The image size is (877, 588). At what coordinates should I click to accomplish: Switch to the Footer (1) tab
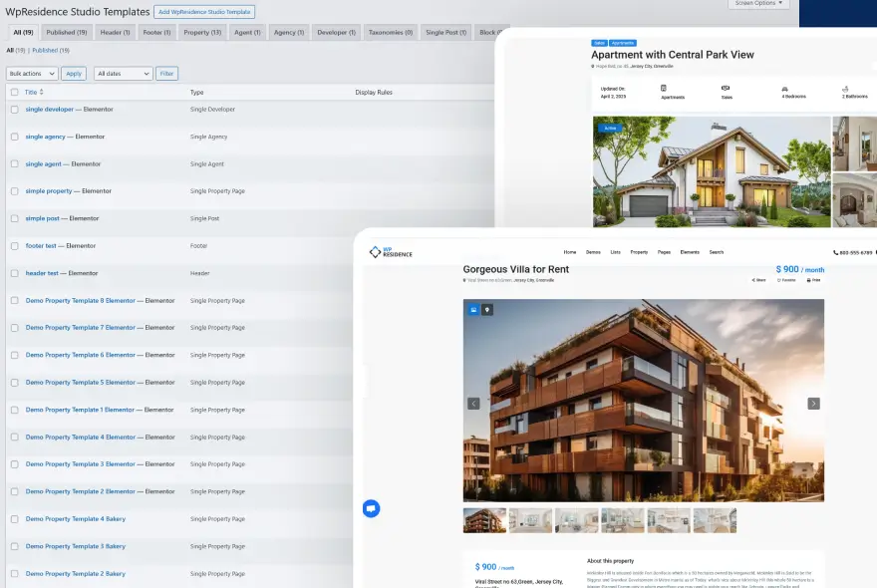(x=156, y=33)
